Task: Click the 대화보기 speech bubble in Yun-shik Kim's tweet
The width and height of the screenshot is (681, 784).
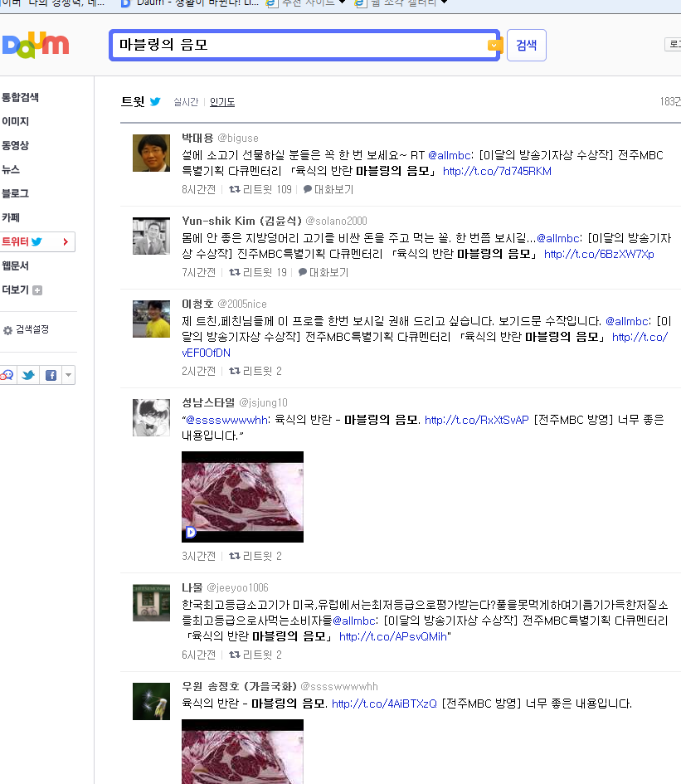Action: tap(303, 272)
